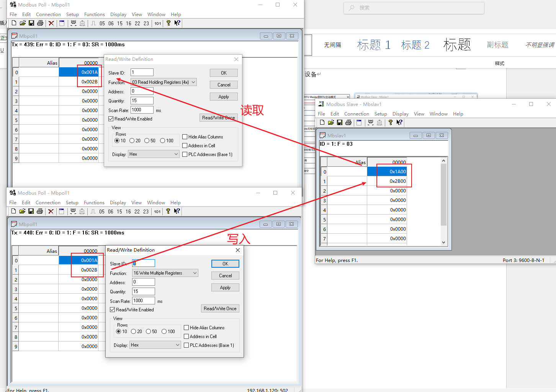The height and width of the screenshot is (392, 556).
Task: Select cell 0x002B in Tx = 440 Mbpoll1 table
Action: point(78,270)
